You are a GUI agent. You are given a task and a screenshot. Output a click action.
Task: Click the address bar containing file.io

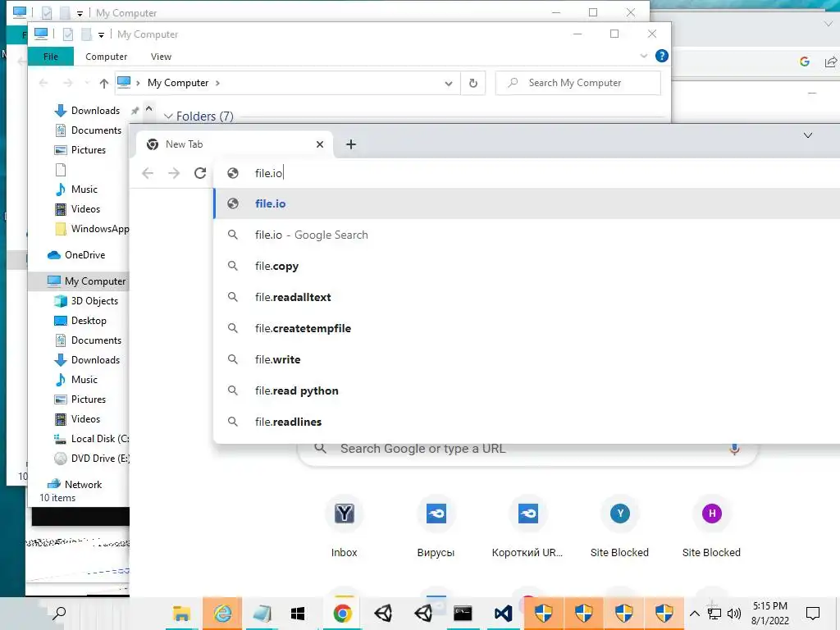click(x=527, y=173)
